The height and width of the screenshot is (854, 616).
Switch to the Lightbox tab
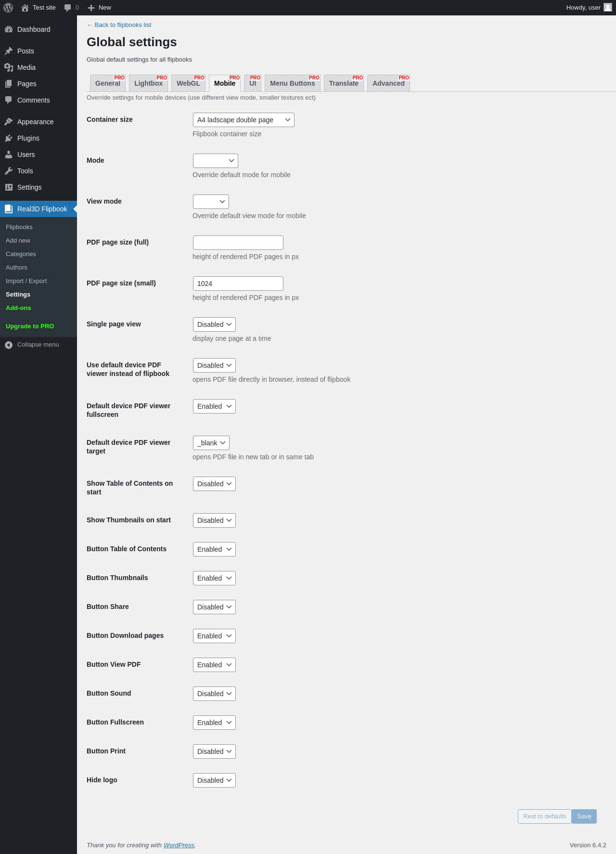(148, 83)
